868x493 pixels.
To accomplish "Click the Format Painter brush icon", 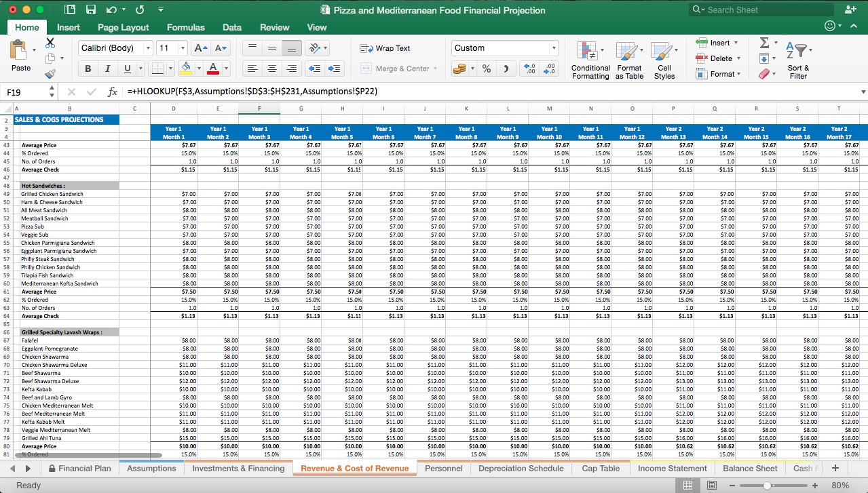I will tap(50, 75).
